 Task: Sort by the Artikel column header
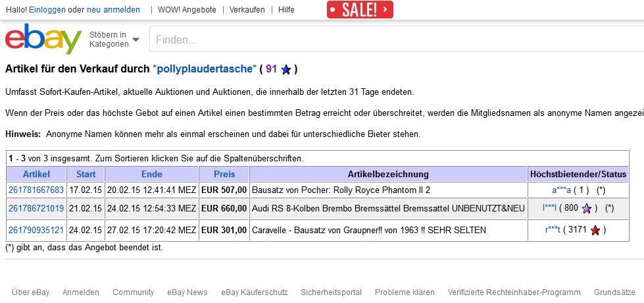(36, 175)
